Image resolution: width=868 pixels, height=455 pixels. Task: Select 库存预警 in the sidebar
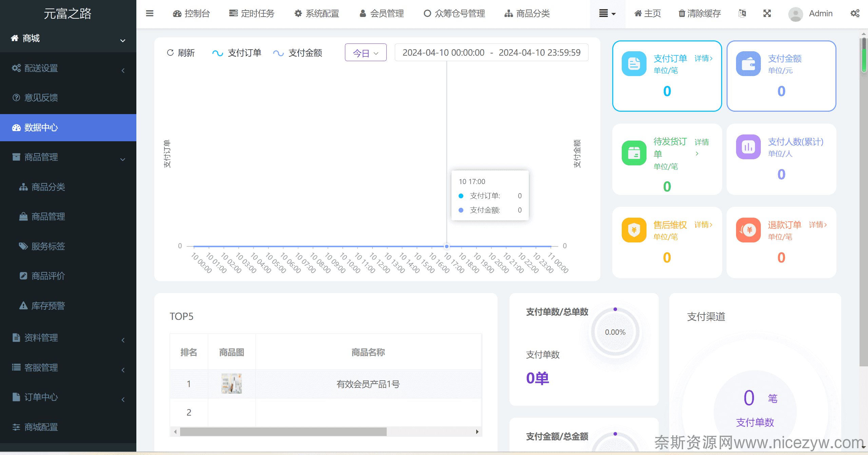click(48, 306)
